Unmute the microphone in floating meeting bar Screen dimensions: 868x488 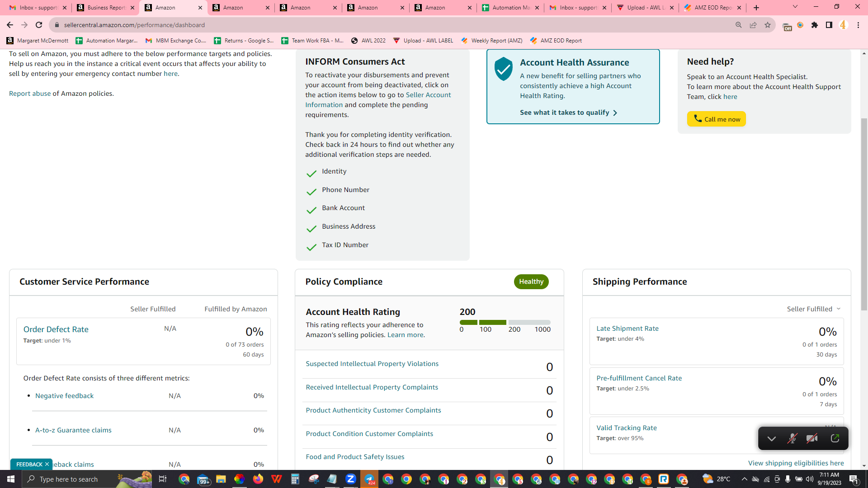pos(792,438)
